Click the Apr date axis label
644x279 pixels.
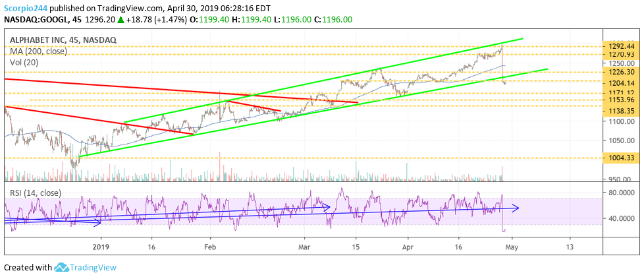408,248
